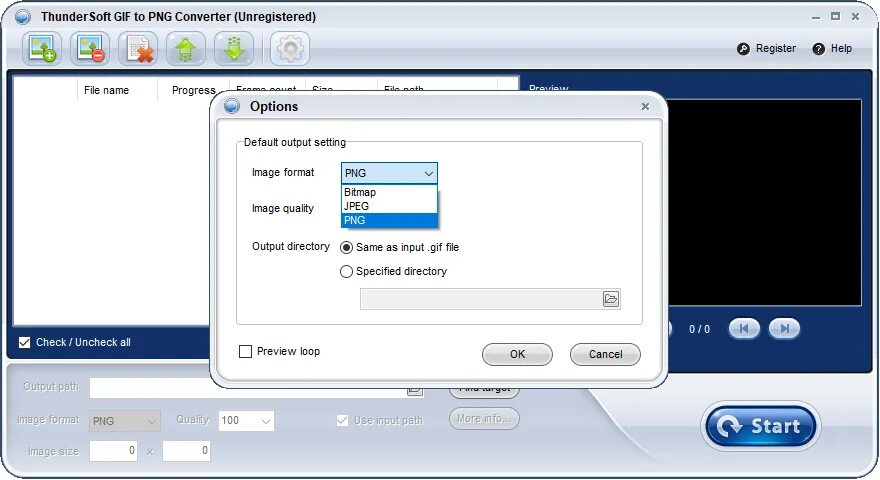Choose PNG from the format list

click(x=389, y=220)
